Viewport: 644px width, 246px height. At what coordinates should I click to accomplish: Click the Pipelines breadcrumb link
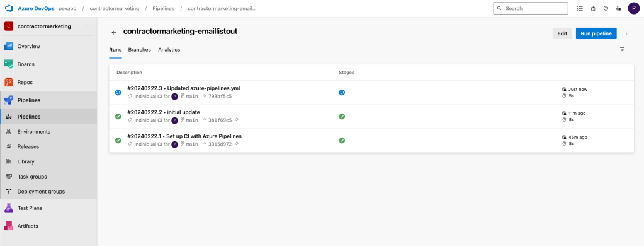[164, 9]
